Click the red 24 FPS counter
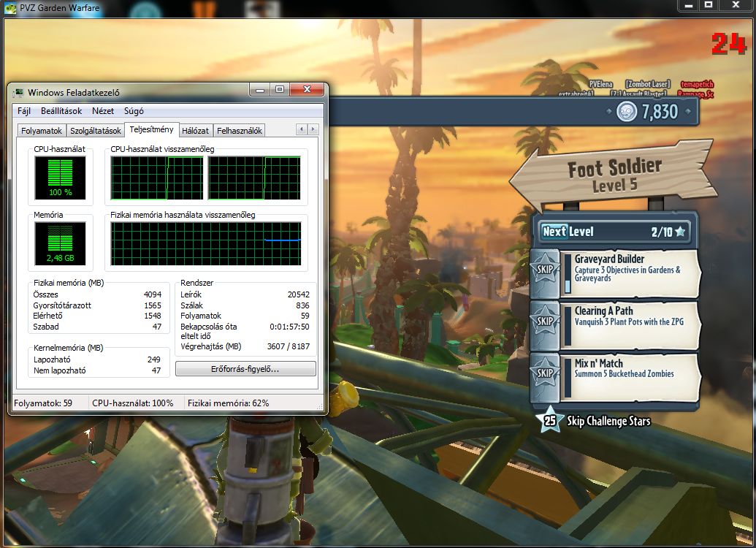The image size is (756, 548). [x=729, y=44]
